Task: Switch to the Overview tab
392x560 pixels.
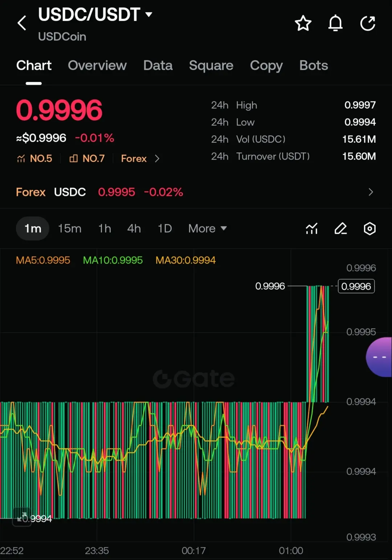Action: tap(97, 65)
